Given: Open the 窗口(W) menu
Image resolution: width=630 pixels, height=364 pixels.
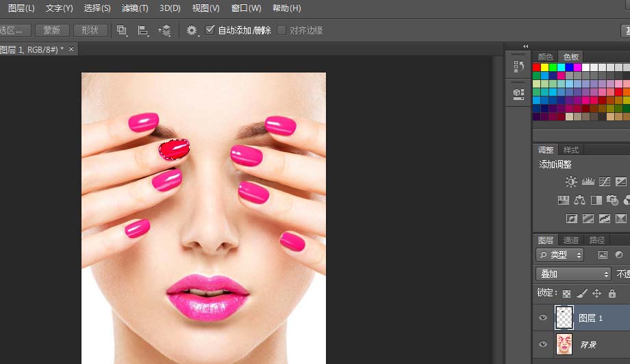Looking at the screenshot, I should (246, 8).
